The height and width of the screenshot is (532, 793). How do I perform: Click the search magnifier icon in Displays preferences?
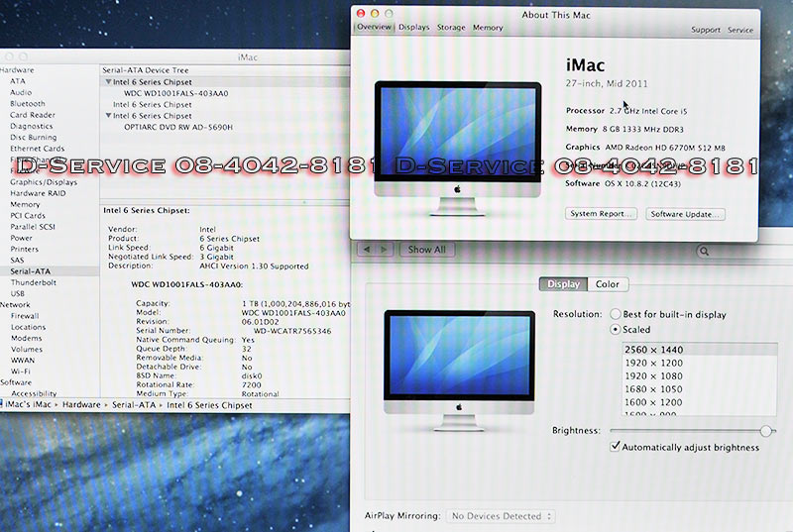coord(704,251)
